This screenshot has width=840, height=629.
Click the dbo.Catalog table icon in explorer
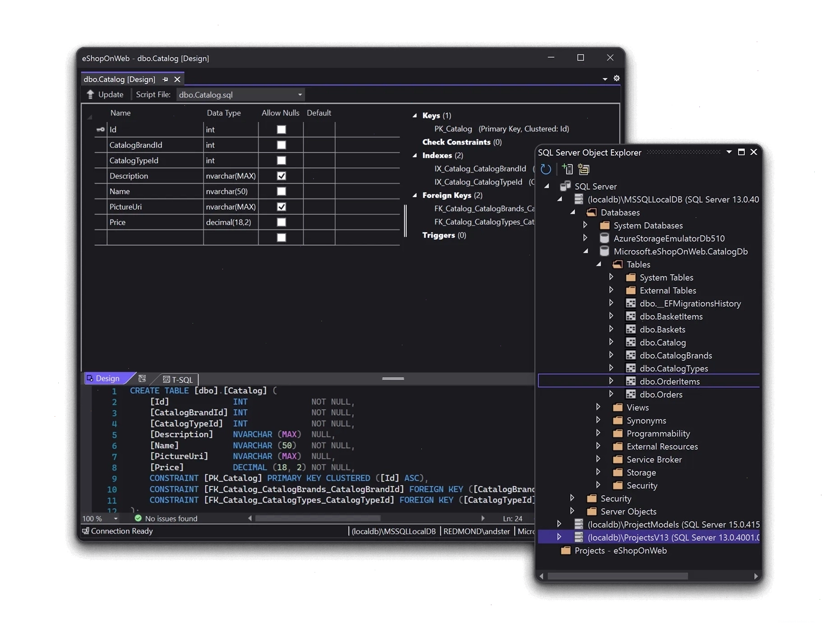[x=630, y=342]
